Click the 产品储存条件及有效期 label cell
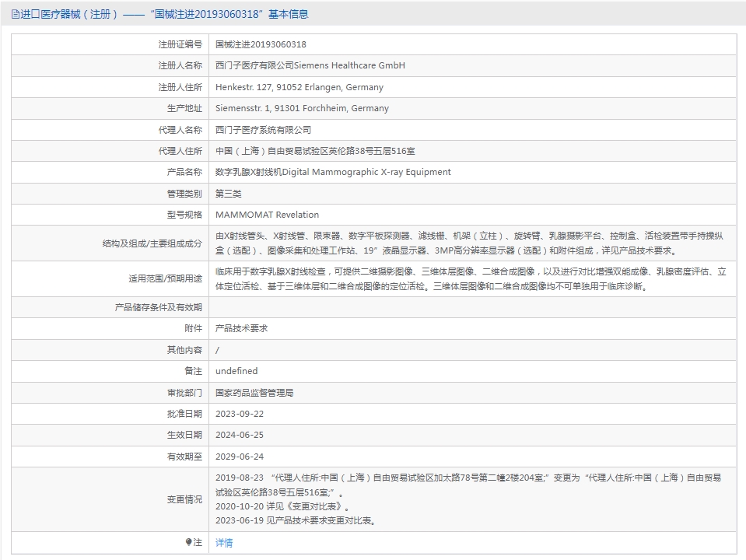 [x=110, y=307]
